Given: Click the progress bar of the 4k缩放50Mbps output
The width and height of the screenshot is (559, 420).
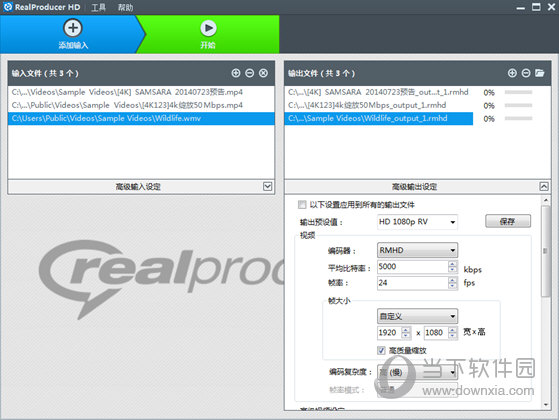Looking at the screenshot, I should point(518,106).
